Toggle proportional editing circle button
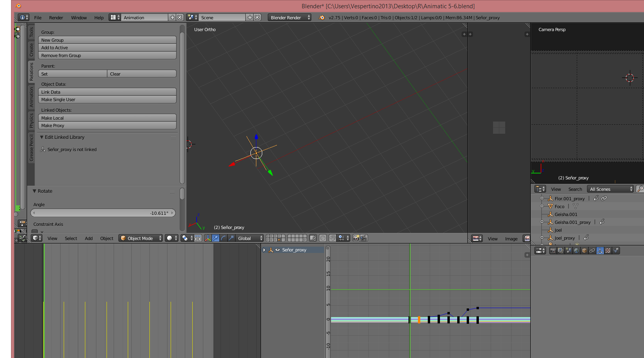Screen dimensions: 644x358 point(323,238)
